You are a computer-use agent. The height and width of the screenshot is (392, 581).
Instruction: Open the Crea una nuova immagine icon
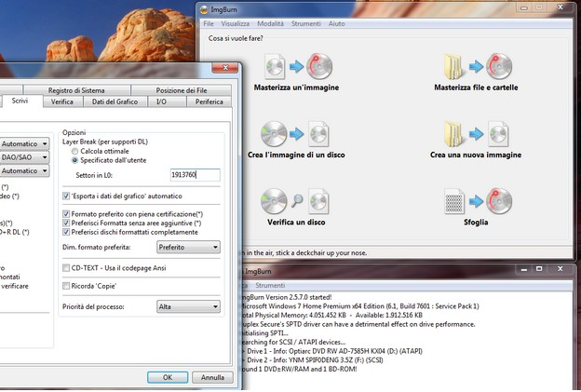click(476, 134)
